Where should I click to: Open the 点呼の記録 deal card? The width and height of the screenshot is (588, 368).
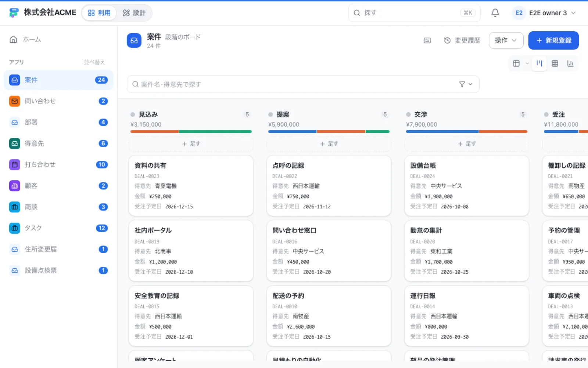coord(329,186)
